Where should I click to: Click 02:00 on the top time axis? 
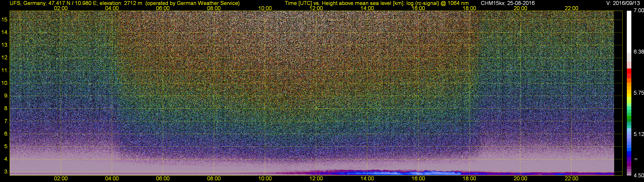click(61, 8)
